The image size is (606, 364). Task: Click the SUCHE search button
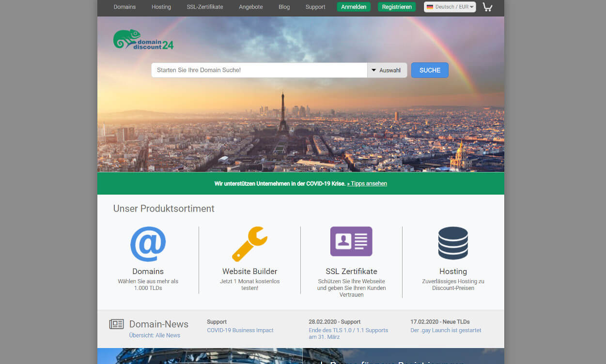pos(430,70)
